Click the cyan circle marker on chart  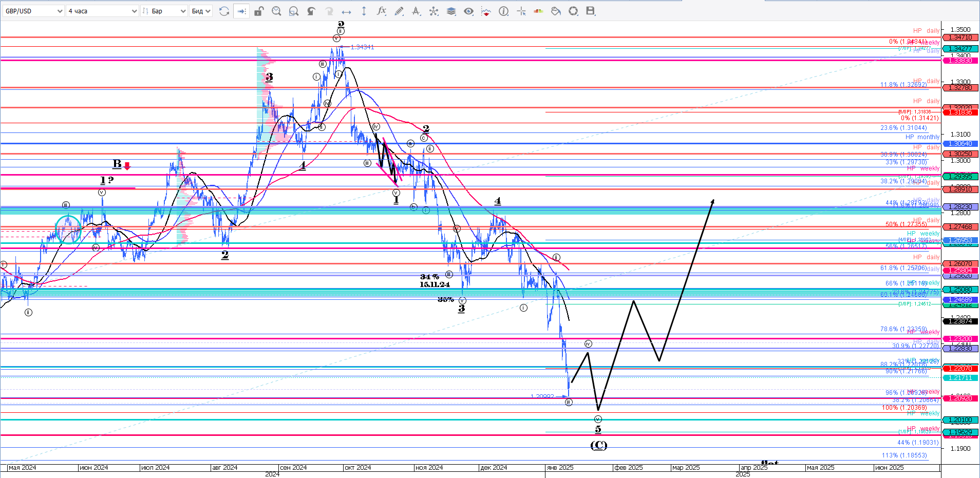click(68, 229)
